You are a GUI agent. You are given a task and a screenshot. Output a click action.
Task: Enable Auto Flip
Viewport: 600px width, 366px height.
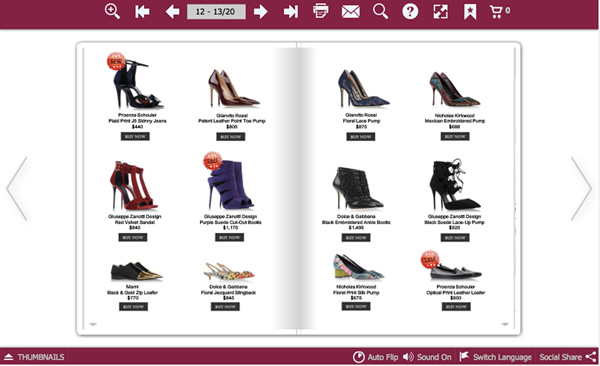[375, 357]
